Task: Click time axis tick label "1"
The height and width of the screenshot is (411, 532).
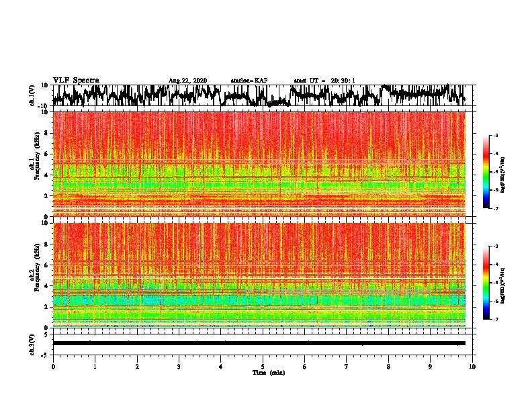Action: (95, 367)
